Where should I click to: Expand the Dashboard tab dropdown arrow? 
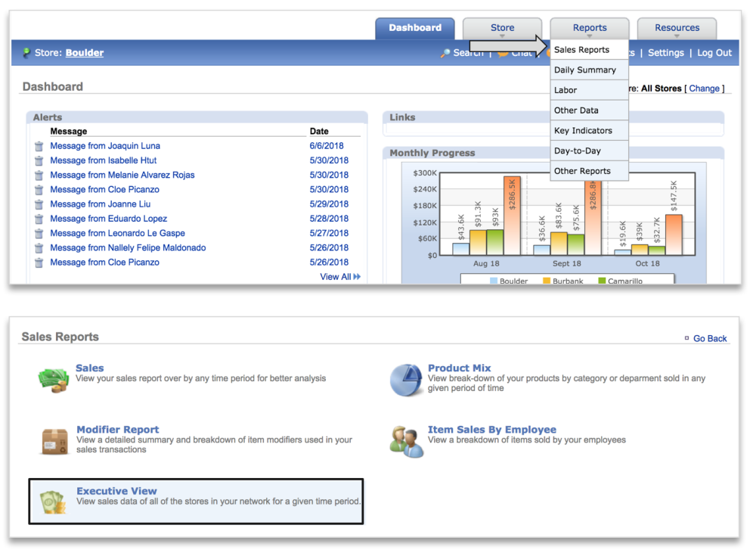tap(414, 34)
